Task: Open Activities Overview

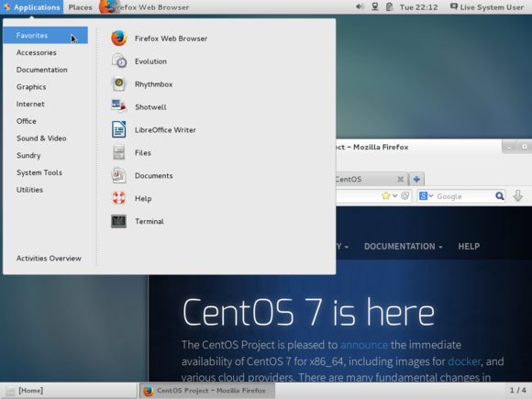Action: pyautogui.click(x=49, y=258)
